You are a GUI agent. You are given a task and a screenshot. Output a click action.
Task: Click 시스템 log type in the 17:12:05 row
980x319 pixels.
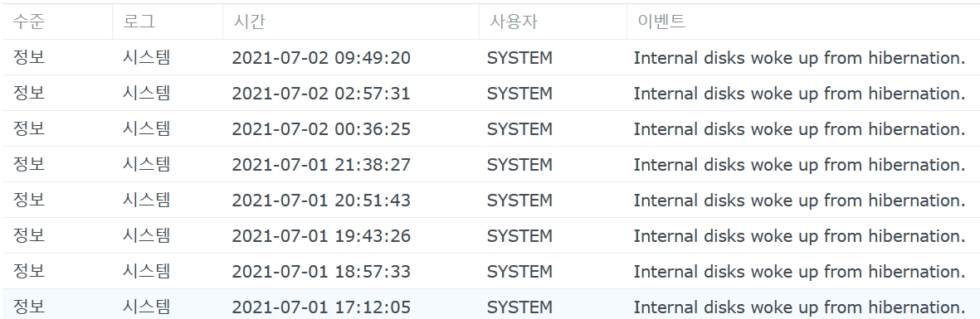point(146,307)
